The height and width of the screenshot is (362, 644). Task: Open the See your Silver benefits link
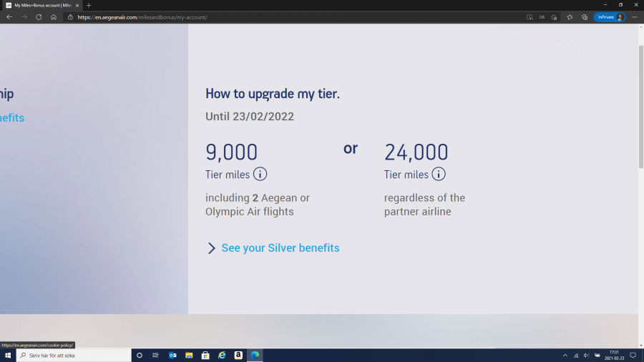(280, 248)
